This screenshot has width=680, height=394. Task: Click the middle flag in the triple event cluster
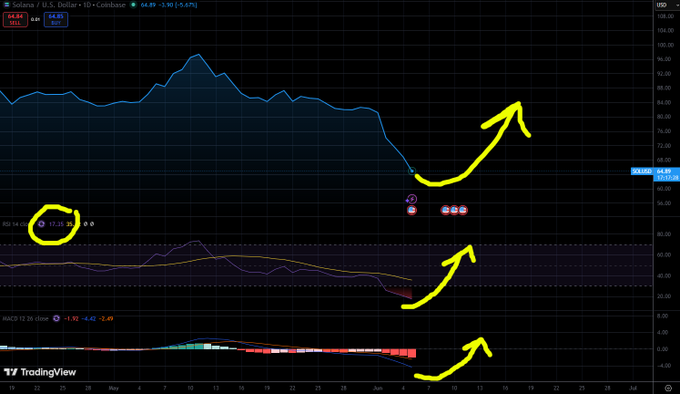[454, 210]
